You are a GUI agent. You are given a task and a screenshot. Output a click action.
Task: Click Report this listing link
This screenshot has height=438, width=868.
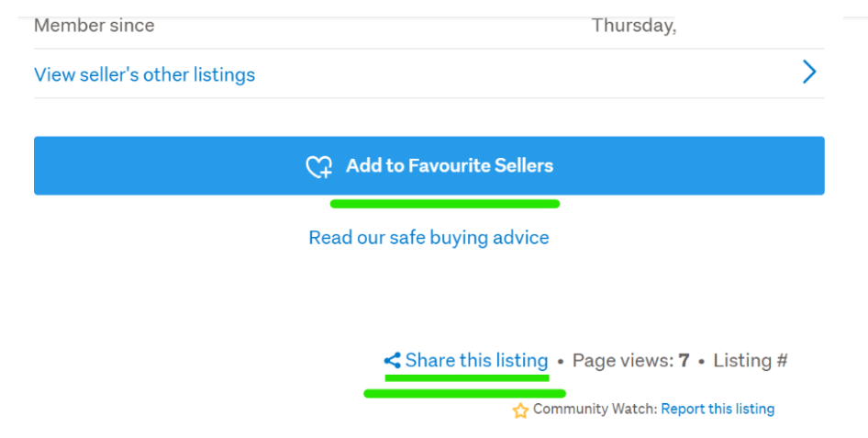718,410
